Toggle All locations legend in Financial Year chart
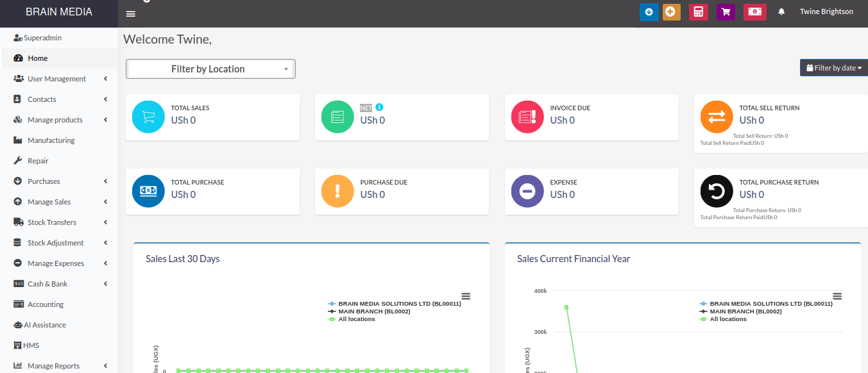Screen dimensions: 868x373 tap(722, 319)
